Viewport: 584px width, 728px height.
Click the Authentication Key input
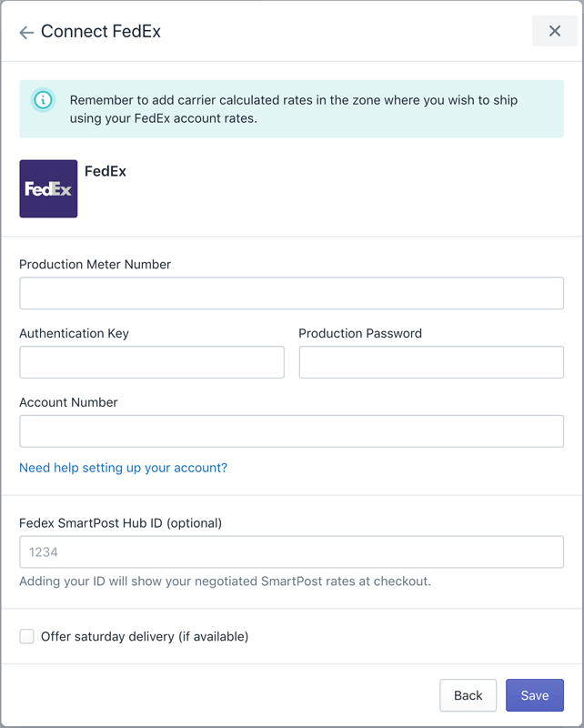tap(151, 362)
